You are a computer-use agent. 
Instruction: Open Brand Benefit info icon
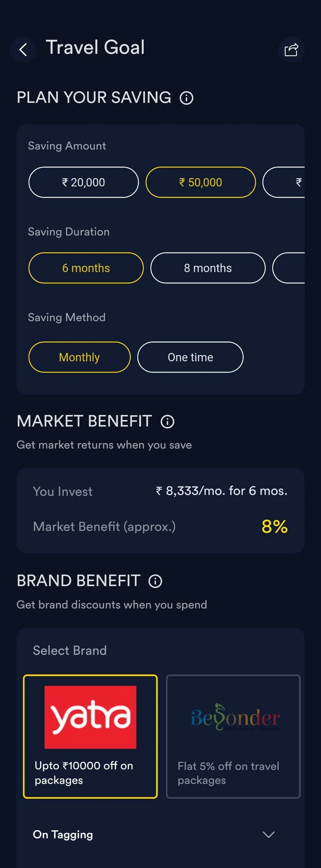(155, 581)
